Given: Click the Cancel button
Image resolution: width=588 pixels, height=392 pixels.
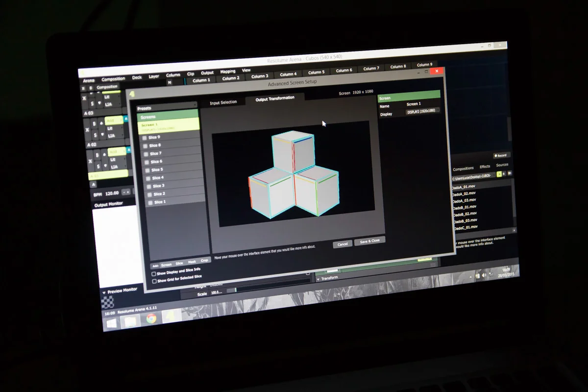Looking at the screenshot, I should (343, 244).
